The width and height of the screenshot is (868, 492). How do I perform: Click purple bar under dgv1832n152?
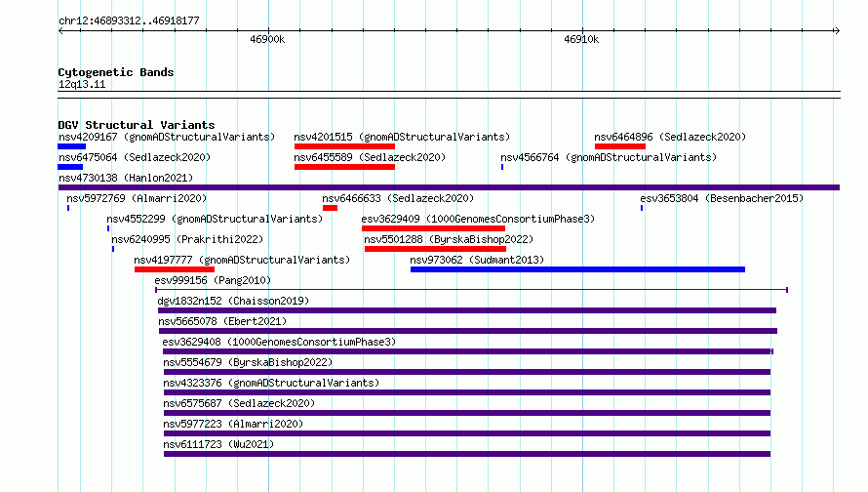click(467, 310)
